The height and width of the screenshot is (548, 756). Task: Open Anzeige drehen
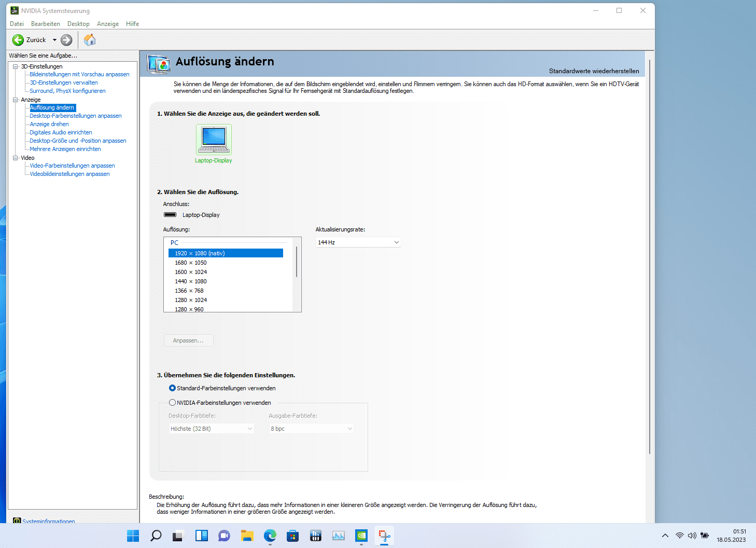pos(49,124)
